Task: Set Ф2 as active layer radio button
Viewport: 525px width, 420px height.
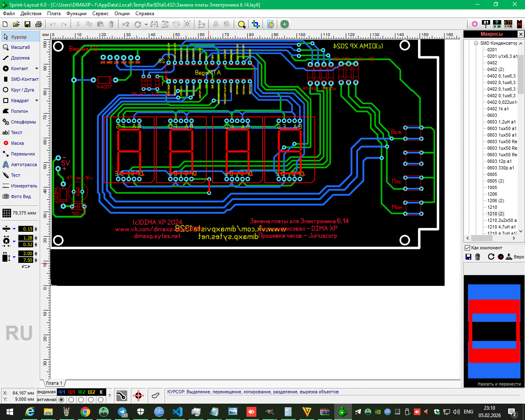Action: pos(81,399)
